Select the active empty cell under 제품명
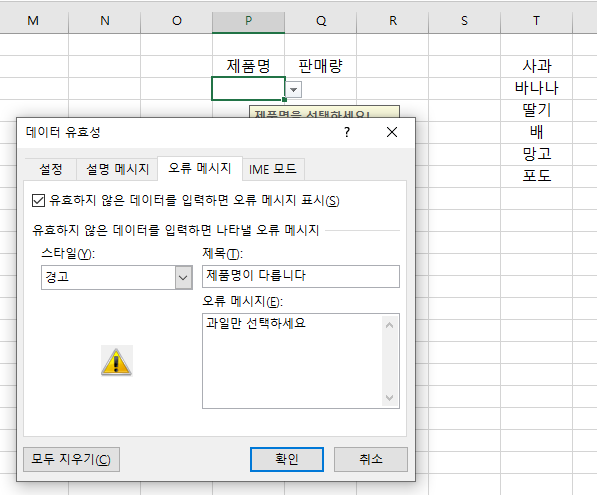This screenshot has height=495, width=597. tap(248, 88)
